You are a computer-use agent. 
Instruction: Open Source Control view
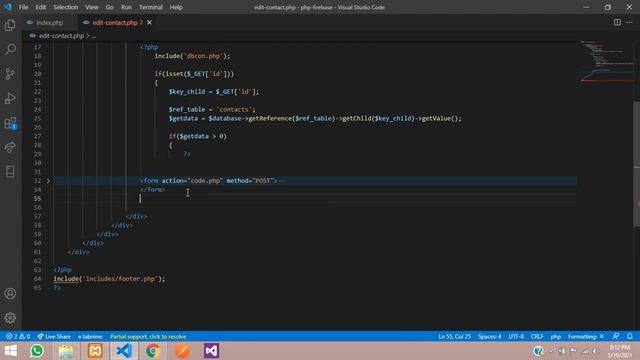(10, 74)
